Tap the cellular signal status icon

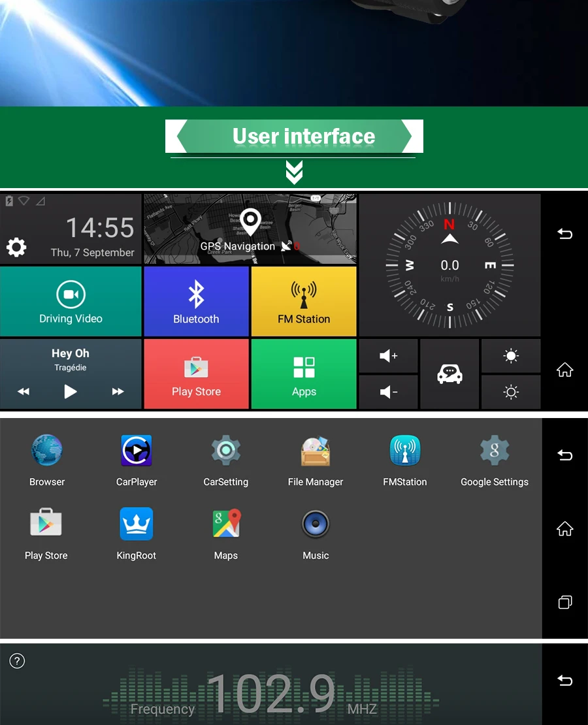41,201
